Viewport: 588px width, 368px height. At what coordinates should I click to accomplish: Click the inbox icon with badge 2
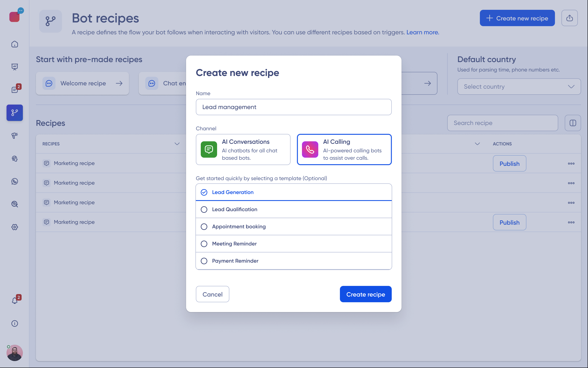(x=15, y=90)
